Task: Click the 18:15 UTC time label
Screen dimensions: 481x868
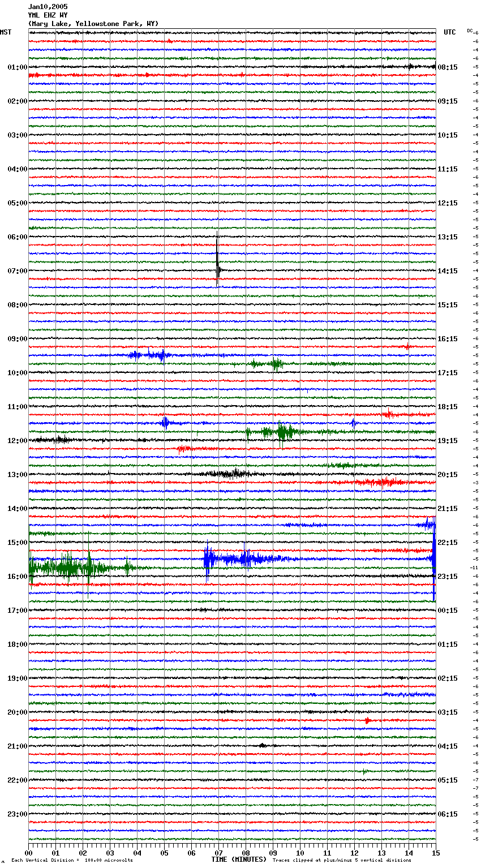Action: (x=448, y=407)
